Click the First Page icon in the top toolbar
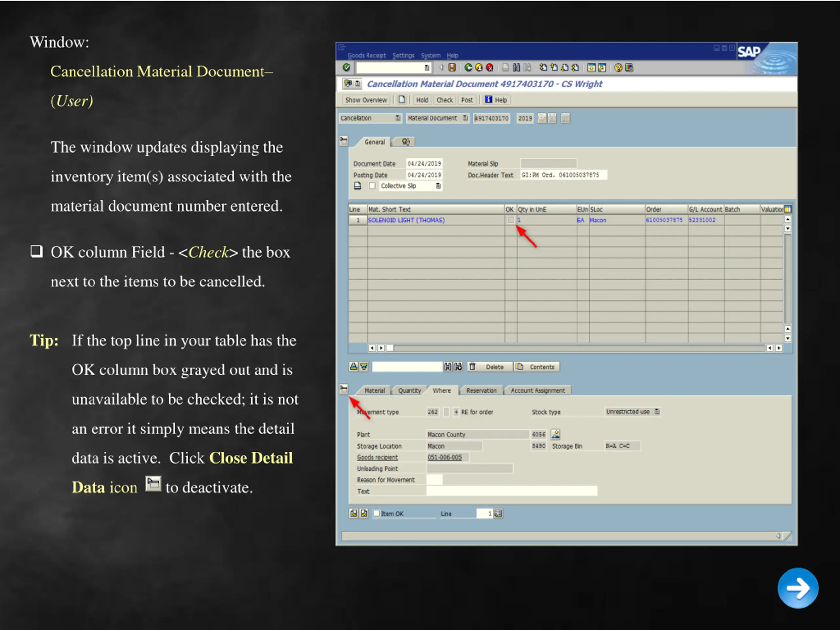Viewport: 840px width, 630px height. (x=543, y=68)
